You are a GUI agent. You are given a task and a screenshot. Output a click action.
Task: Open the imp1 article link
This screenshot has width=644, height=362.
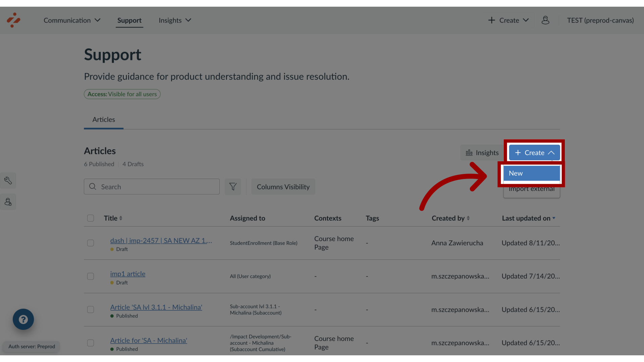(128, 274)
